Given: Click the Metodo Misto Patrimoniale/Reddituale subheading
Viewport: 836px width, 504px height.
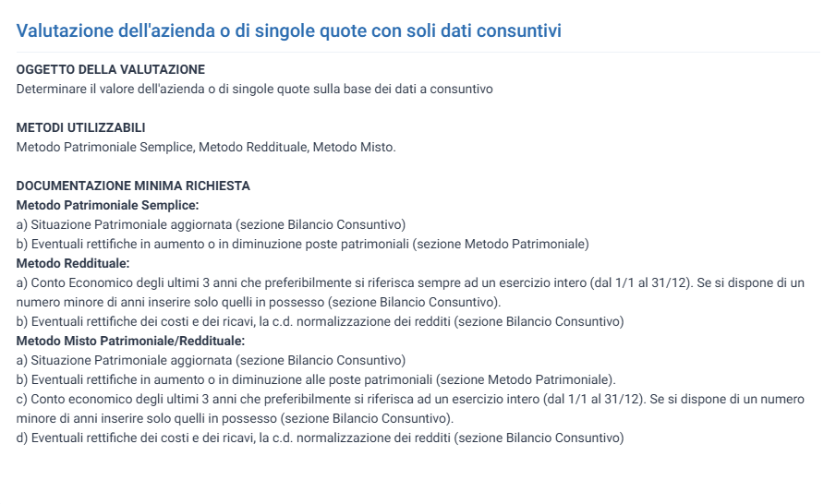Looking at the screenshot, I should (x=130, y=341).
